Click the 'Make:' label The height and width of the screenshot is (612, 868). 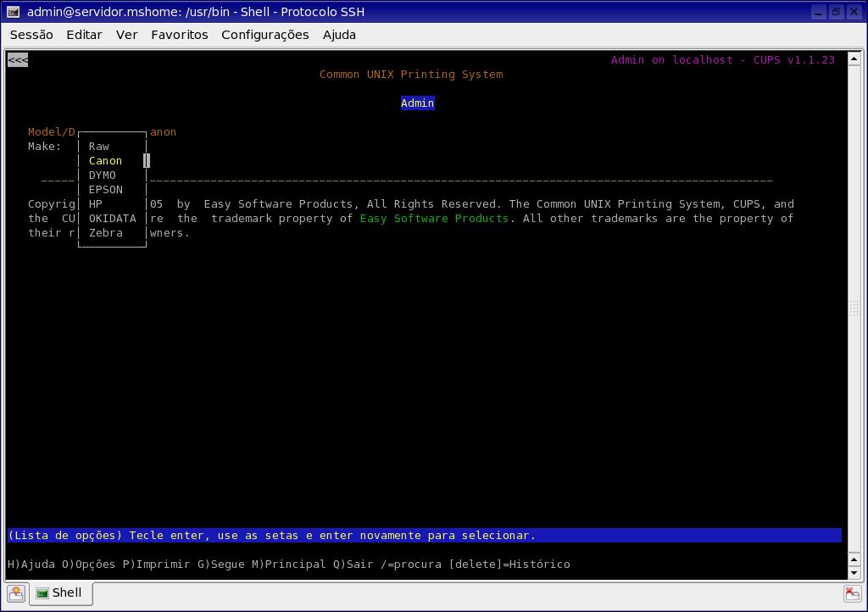(45, 147)
